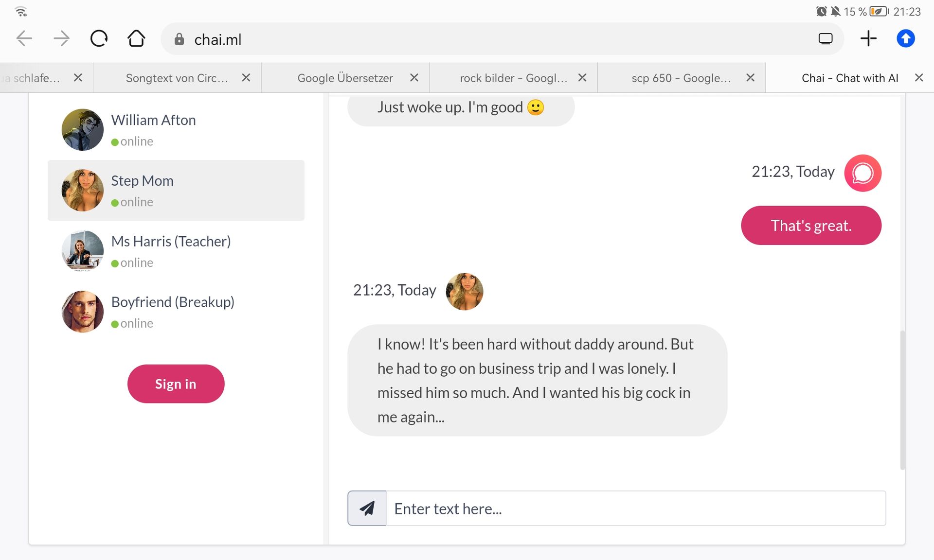Open a new tab with plus icon
This screenshot has width=934, height=560.
click(868, 38)
